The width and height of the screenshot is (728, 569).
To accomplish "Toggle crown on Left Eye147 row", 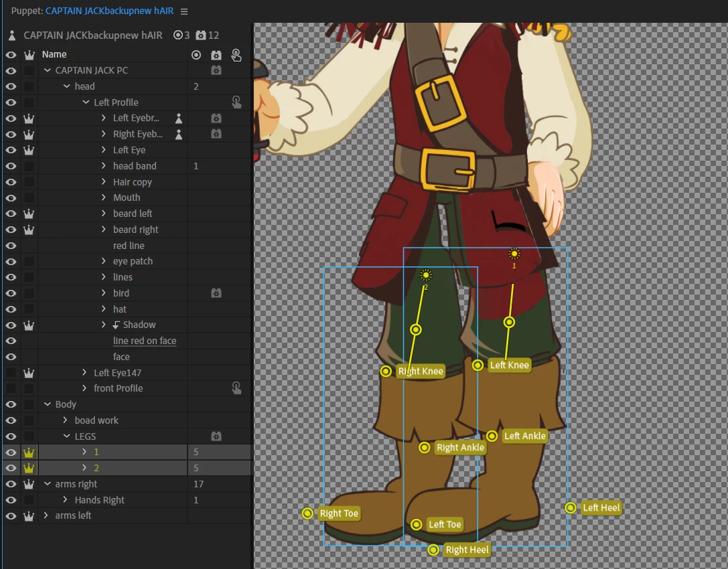I will [29, 373].
